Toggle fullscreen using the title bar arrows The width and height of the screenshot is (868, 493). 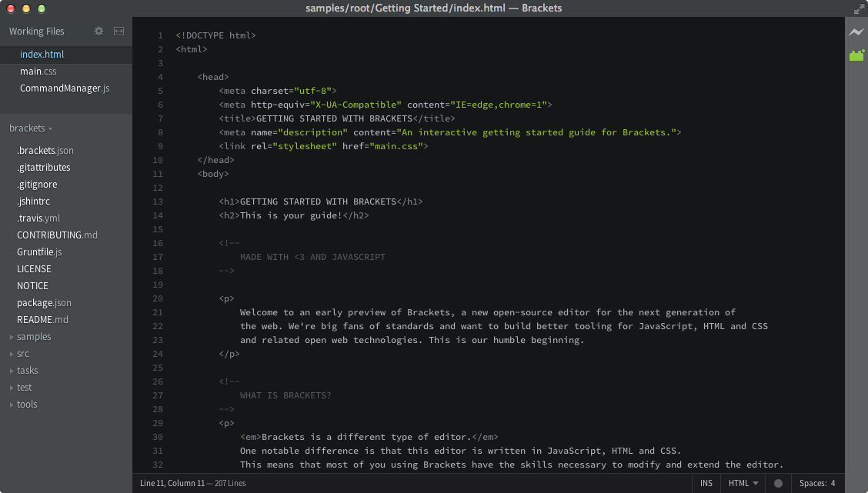tap(859, 8)
